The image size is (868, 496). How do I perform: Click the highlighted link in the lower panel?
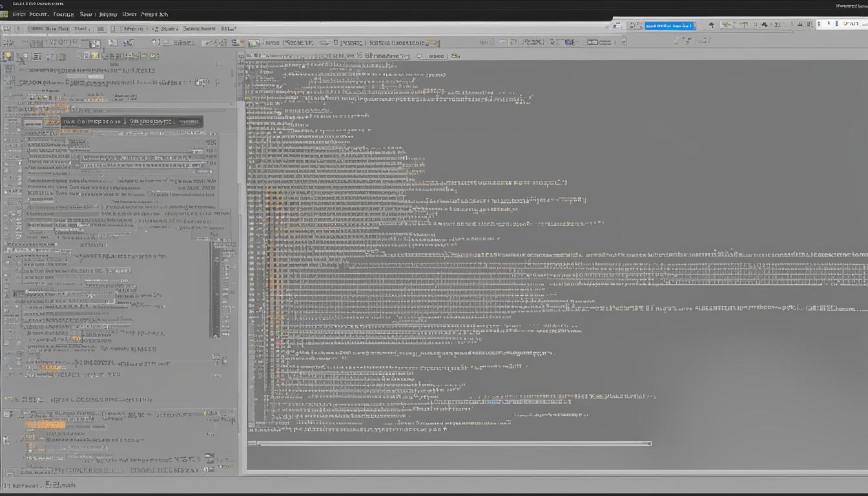pos(494,400)
